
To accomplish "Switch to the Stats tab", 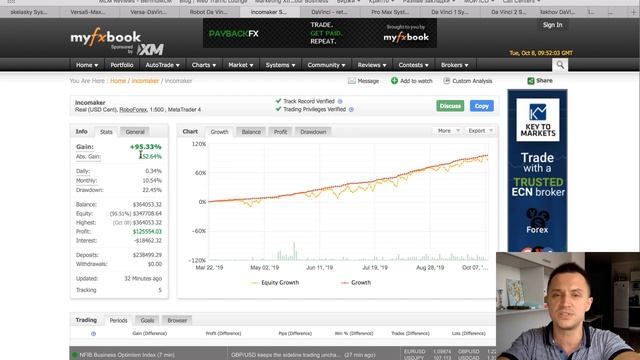I will pos(106,132).
